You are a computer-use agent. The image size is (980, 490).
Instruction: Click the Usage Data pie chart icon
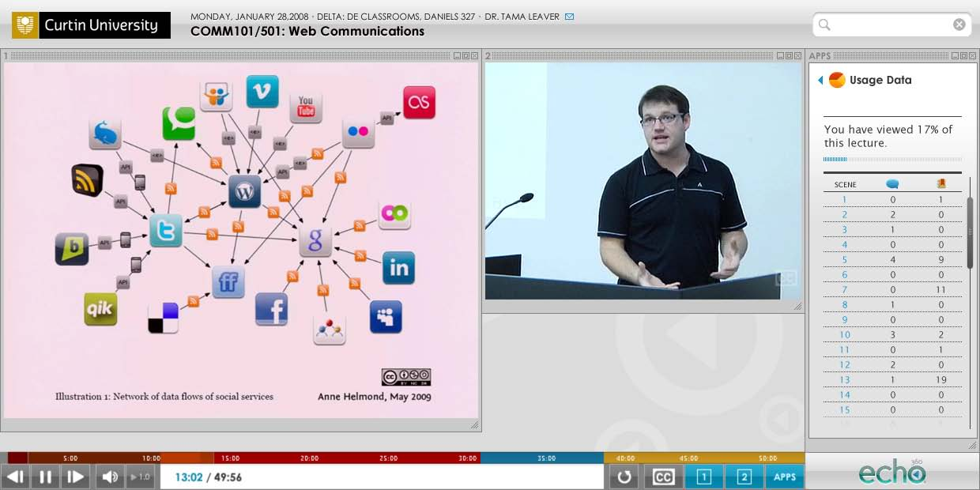point(837,80)
